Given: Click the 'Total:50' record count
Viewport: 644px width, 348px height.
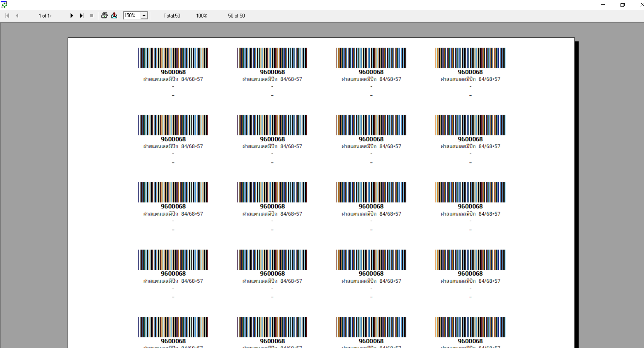Looking at the screenshot, I should [172, 16].
